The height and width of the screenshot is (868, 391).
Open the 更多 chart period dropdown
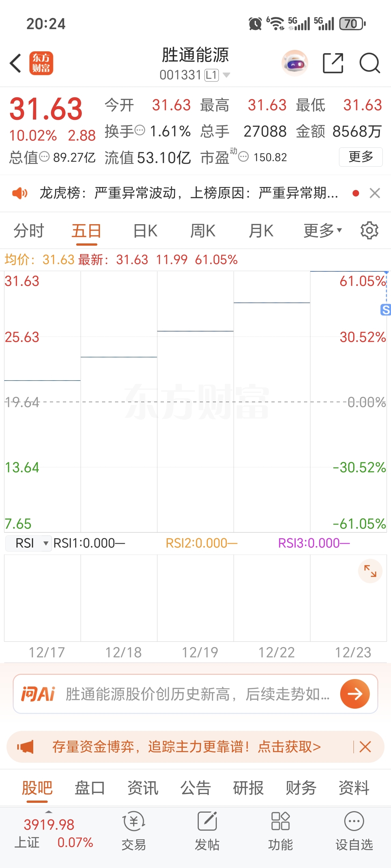pyautogui.click(x=323, y=231)
